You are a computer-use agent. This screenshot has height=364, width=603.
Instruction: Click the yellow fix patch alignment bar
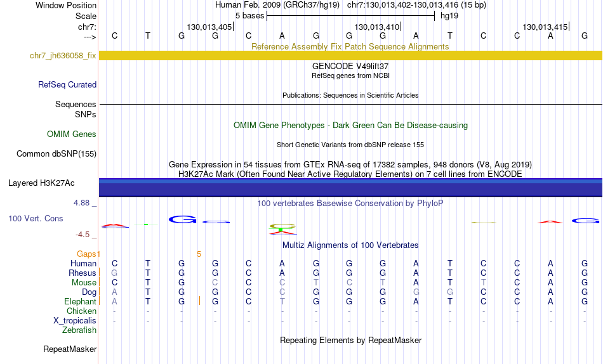tap(350, 55)
